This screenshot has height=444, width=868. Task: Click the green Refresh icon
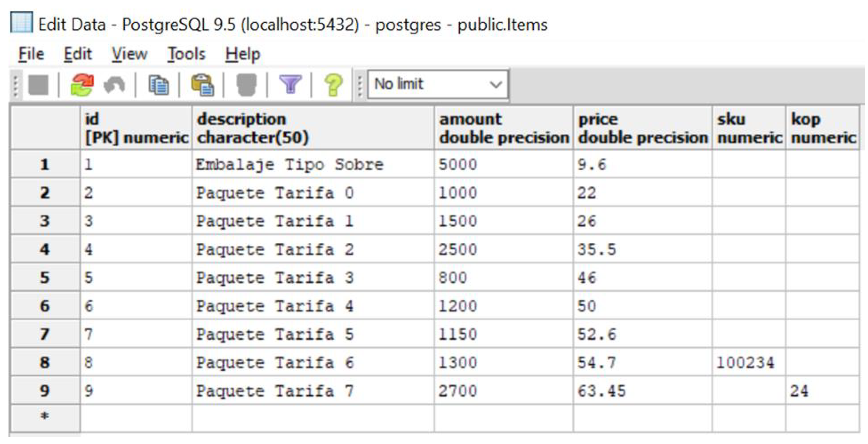[82, 85]
